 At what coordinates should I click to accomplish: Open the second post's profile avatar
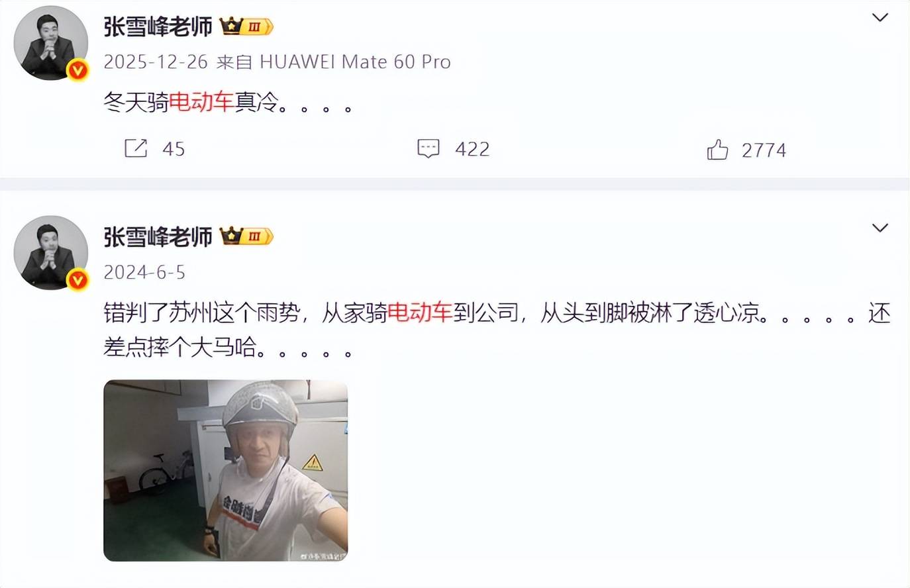[51, 253]
